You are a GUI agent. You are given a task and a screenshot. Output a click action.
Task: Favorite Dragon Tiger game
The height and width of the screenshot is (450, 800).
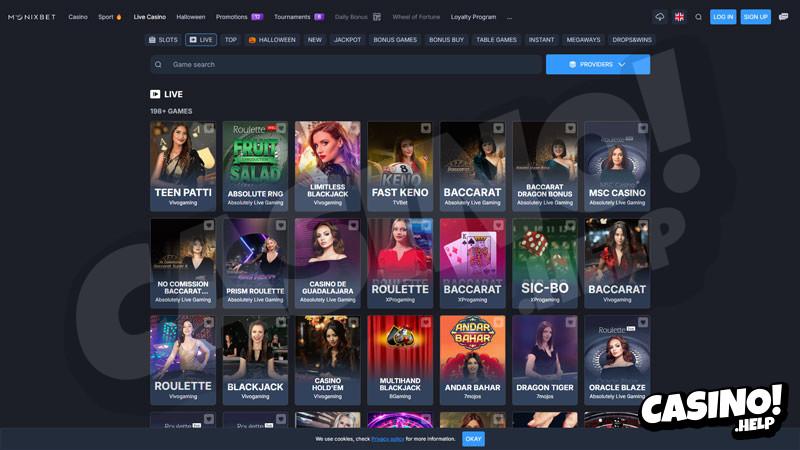coord(570,322)
